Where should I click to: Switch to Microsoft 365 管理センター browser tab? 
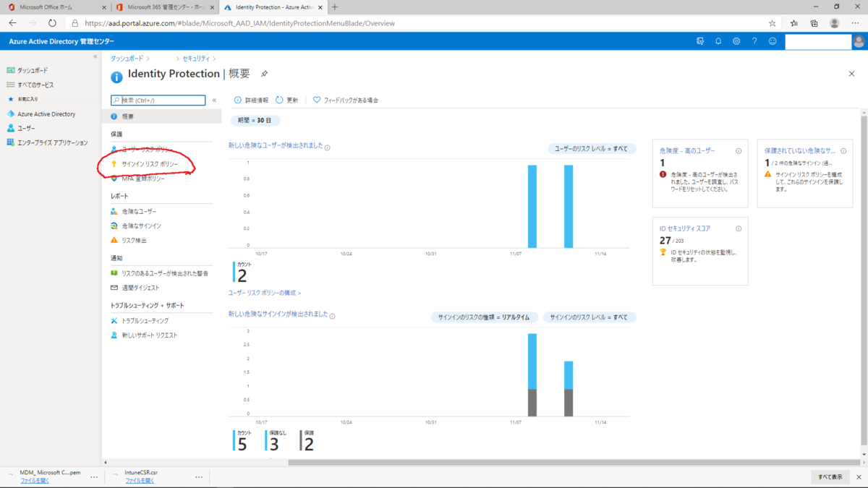point(164,7)
